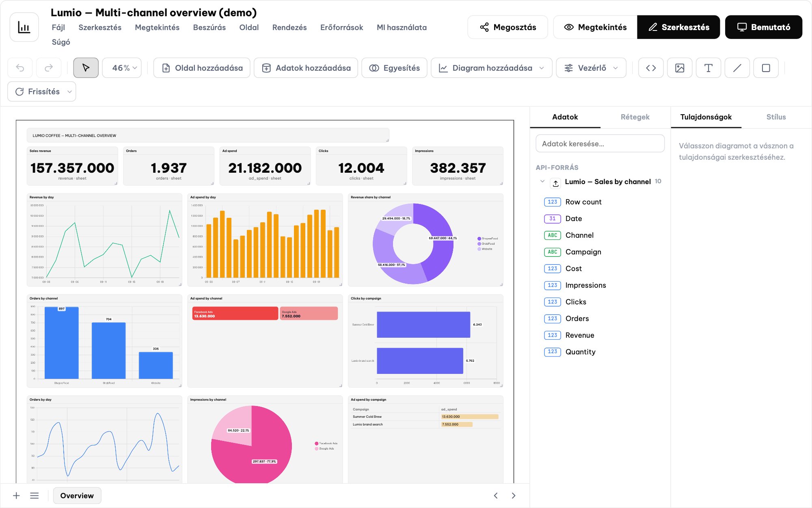Click Oldal hozzáadása button

click(202, 68)
